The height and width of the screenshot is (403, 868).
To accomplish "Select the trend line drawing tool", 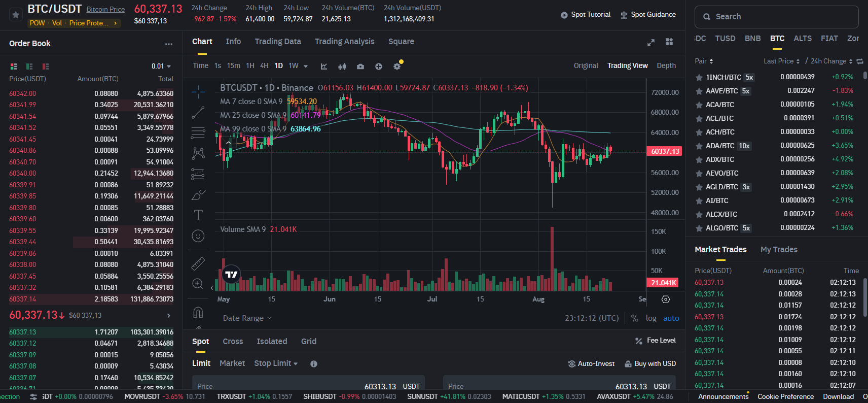I will (198, 113).
